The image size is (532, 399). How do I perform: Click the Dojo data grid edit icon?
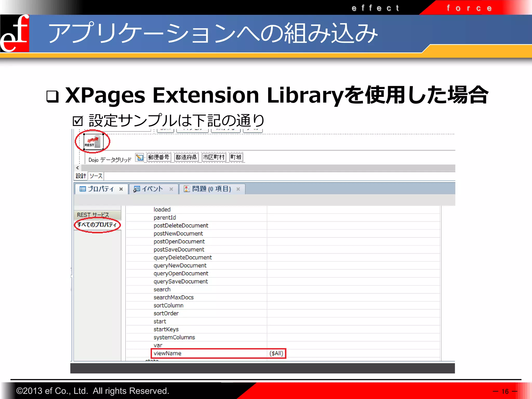(139, 157)
